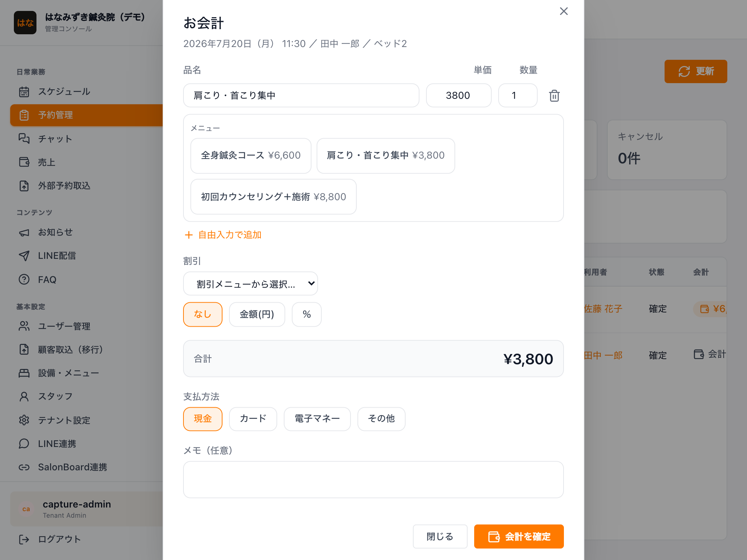Click the 更新 refresh button
Viewport: 747px width, 560px height.
(696, 71)
